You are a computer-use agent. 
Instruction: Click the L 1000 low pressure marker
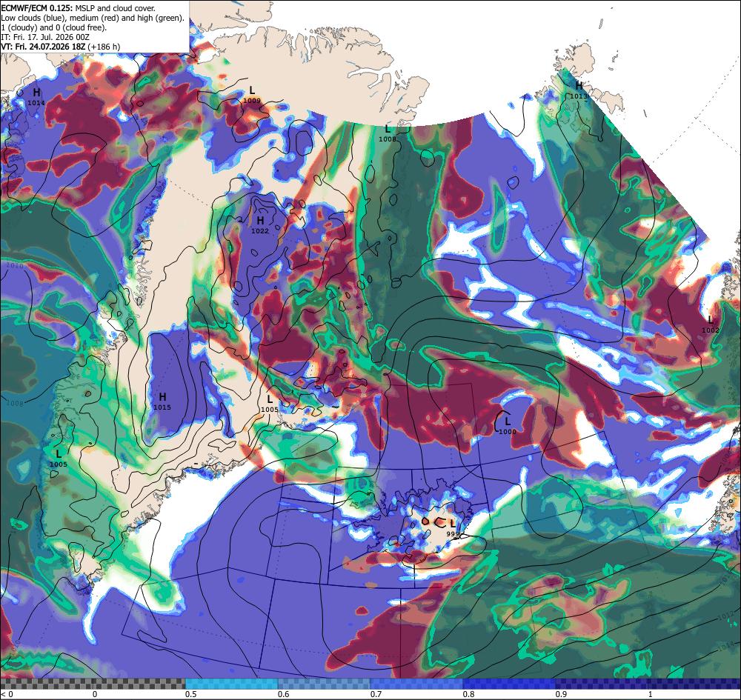(x=508, y=425)
